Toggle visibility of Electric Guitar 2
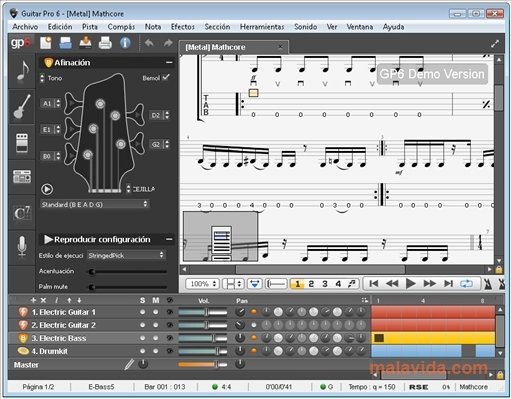This screenshot has width=511, height=399. click(x=170, y=325)
